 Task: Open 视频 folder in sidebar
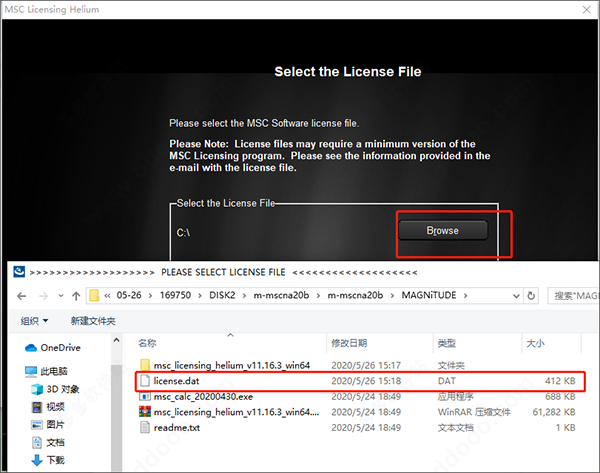(x=55, y=407)
